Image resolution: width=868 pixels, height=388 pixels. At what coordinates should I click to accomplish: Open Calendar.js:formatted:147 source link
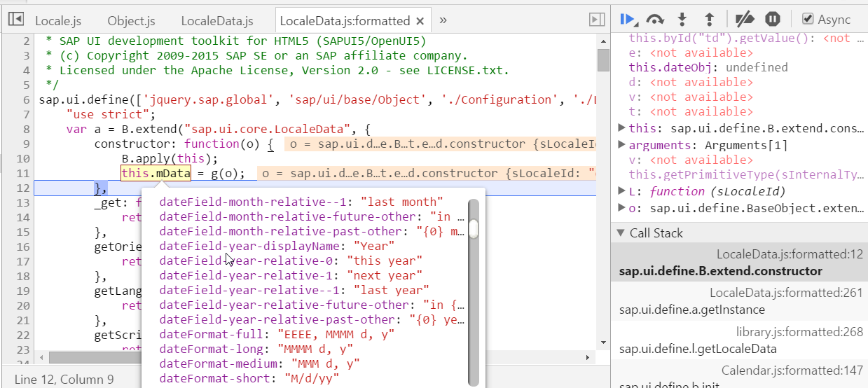792,371
